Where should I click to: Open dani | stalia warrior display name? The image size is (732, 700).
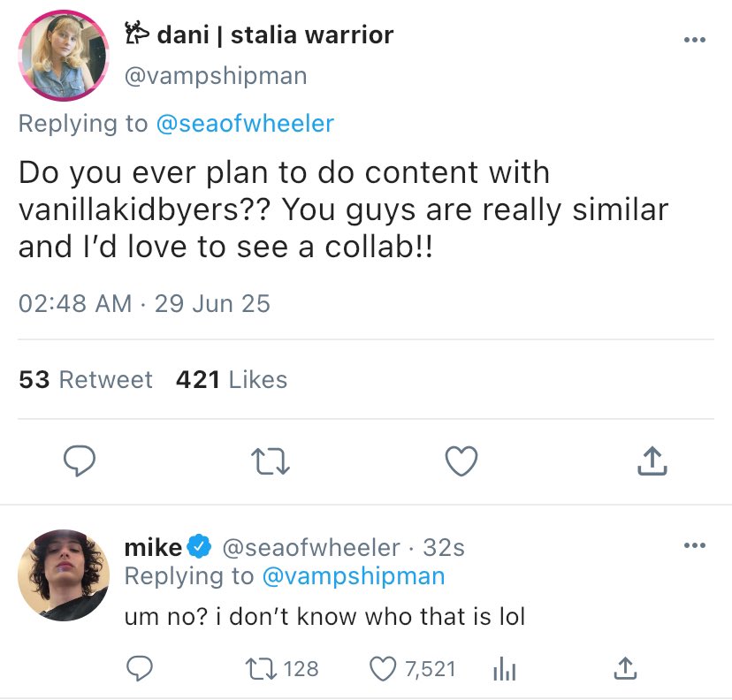(274, 35)
